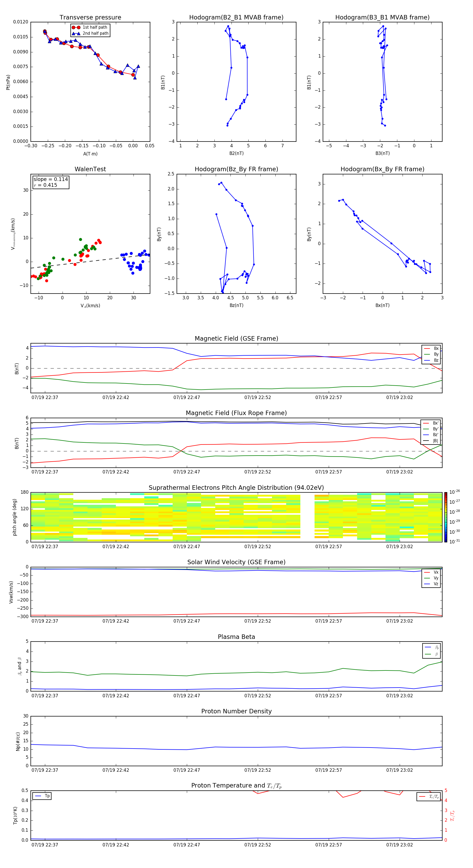Select the '1st half path' legend entry

[x=90, y=27]
